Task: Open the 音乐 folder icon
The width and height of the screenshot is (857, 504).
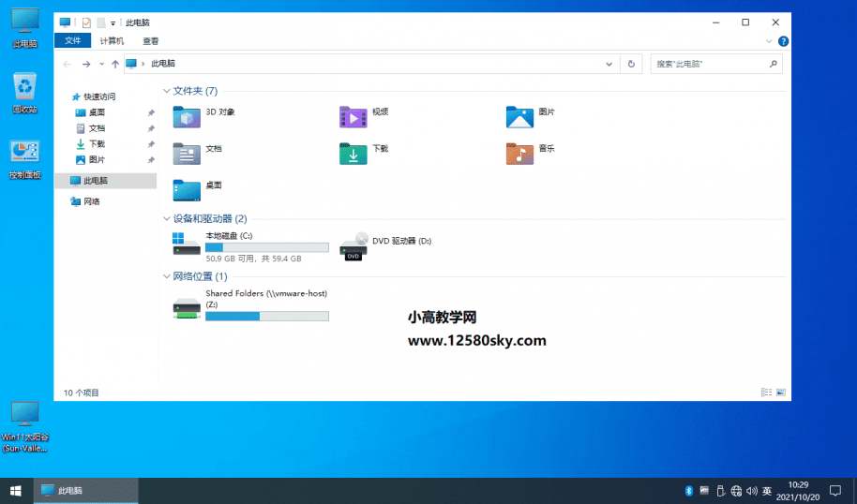Action: coord(519,154)
